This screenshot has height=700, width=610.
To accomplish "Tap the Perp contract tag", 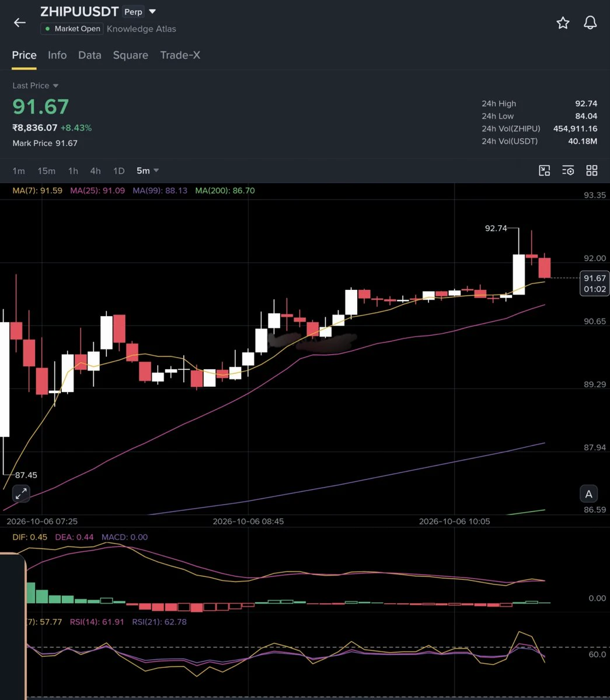I will tap(133, 12).
